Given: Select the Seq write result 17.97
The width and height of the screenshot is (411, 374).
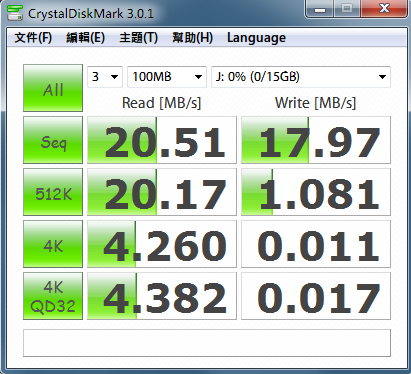Looking at the screenshot, I should [316, 140].
